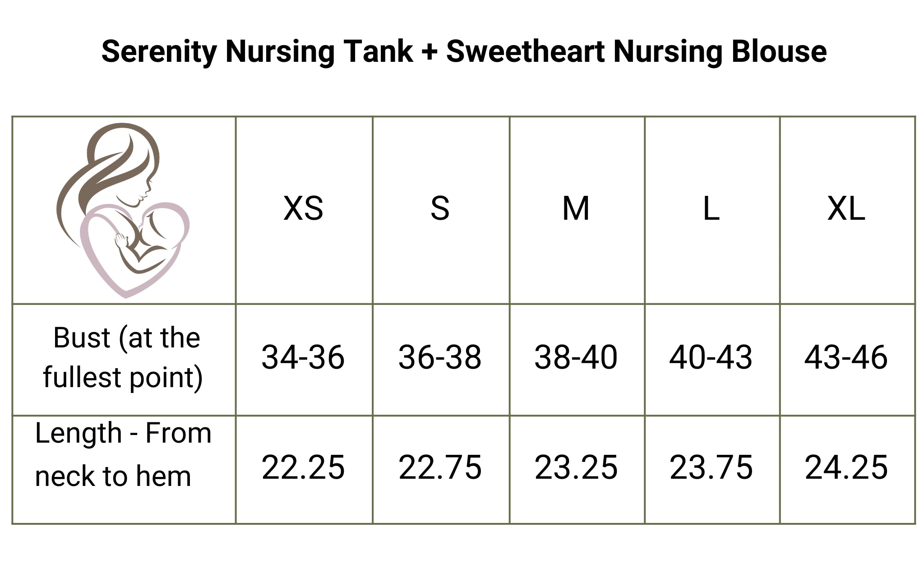This screenshot has height=564, width=924.
Task: Click the mother and baby logo
Action: pos(123,210)
